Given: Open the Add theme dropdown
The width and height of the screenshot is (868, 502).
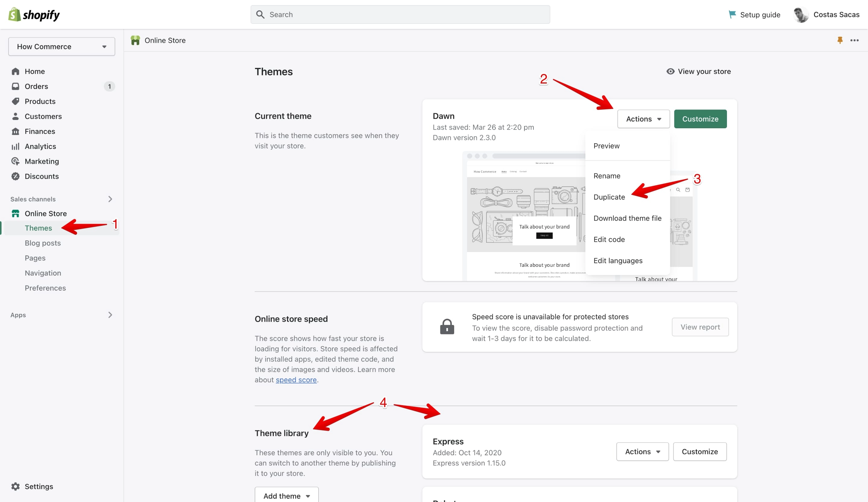Looking at the screenshot, I should [x=287, y=495].
